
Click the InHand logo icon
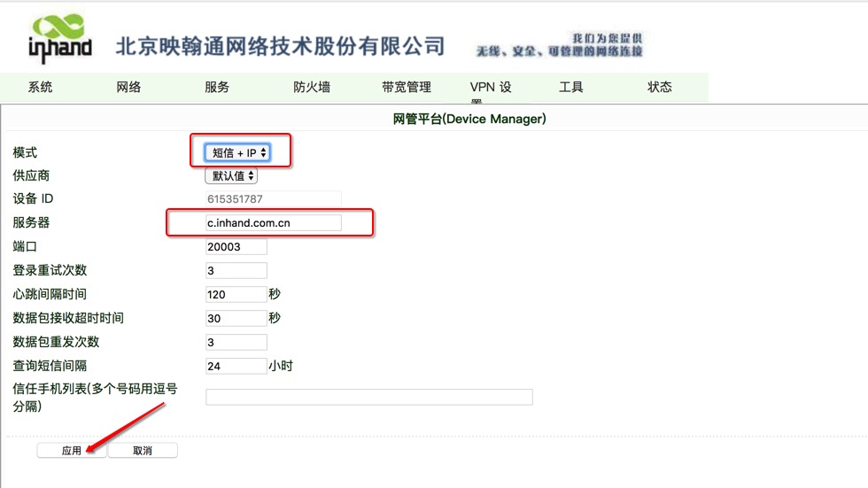59,39
